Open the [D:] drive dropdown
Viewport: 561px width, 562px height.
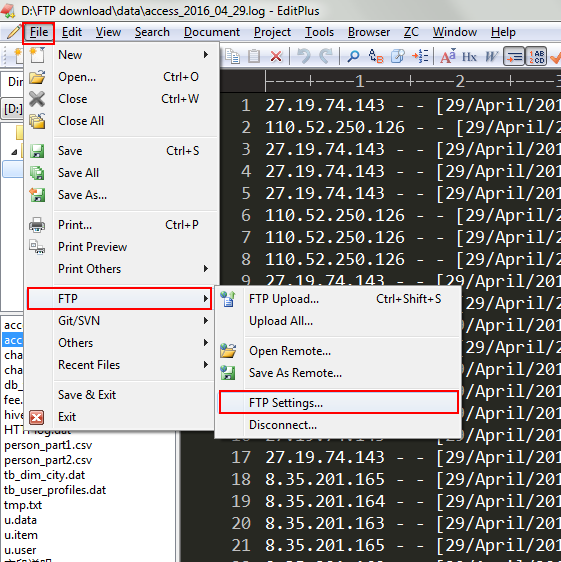point(12,109)
